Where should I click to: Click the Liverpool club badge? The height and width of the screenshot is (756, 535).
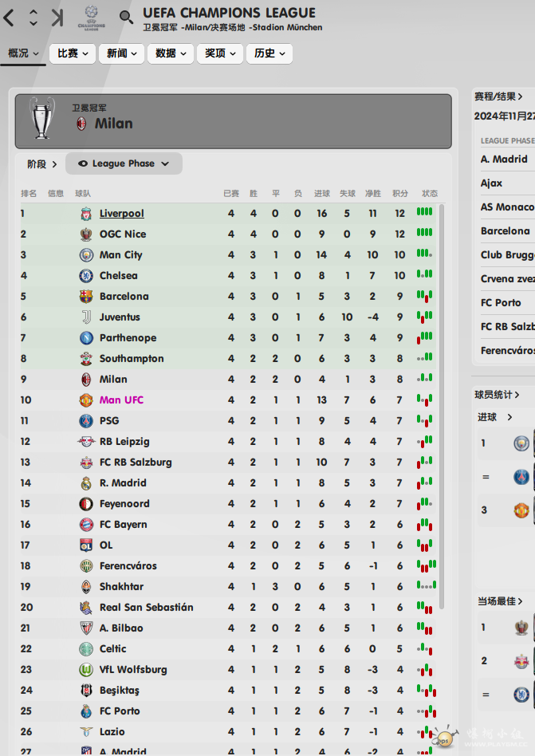[x=86, y=214]
